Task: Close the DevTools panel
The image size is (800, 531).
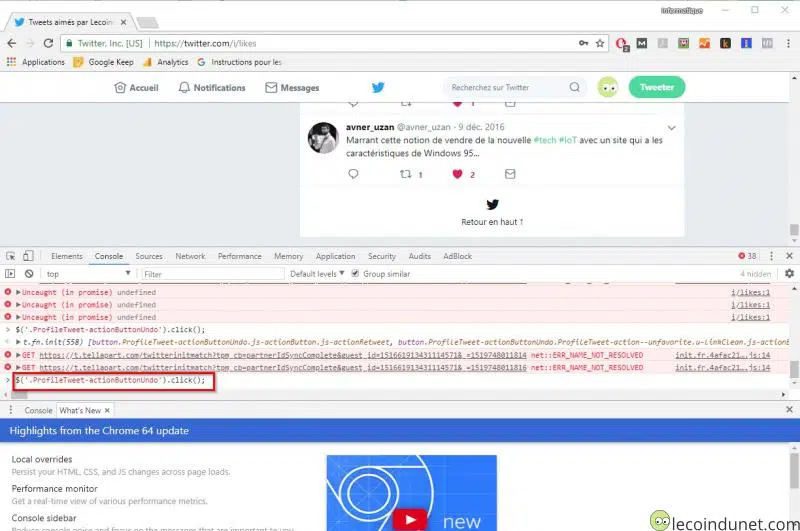Action: pyautogui.click(x=789, y=256)
